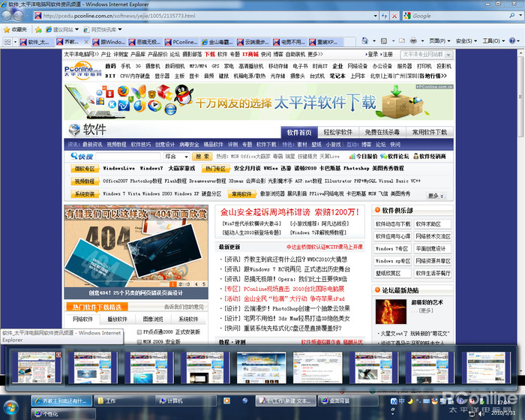Click the Refresh button beside address bar
The width and height of the screenshot is (525, 420).
click(x=384, y=16)
